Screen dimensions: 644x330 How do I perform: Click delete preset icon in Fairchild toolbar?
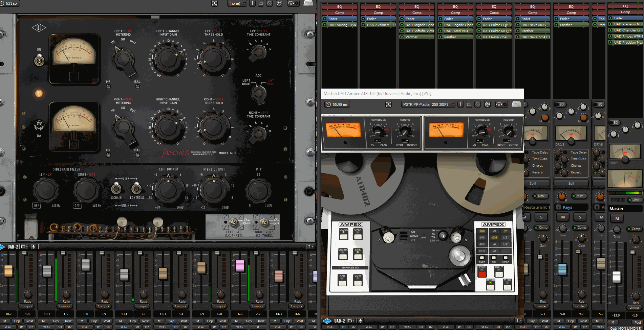click(270, 3)
